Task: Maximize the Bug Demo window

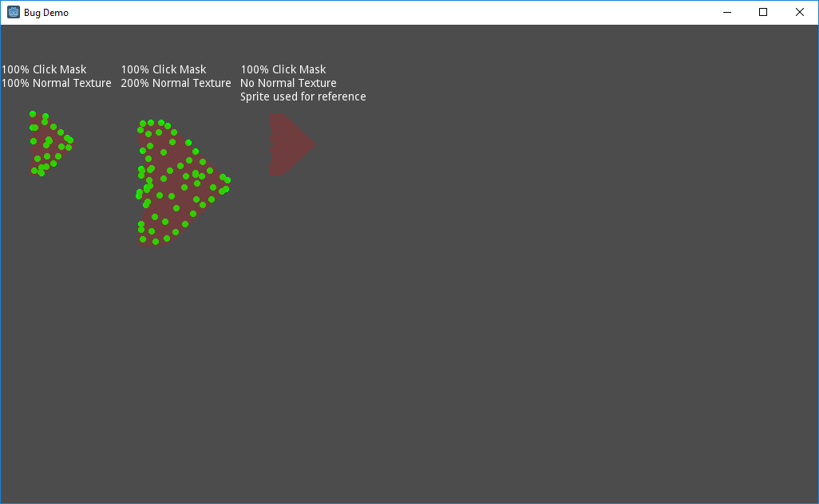Action: 763,12
